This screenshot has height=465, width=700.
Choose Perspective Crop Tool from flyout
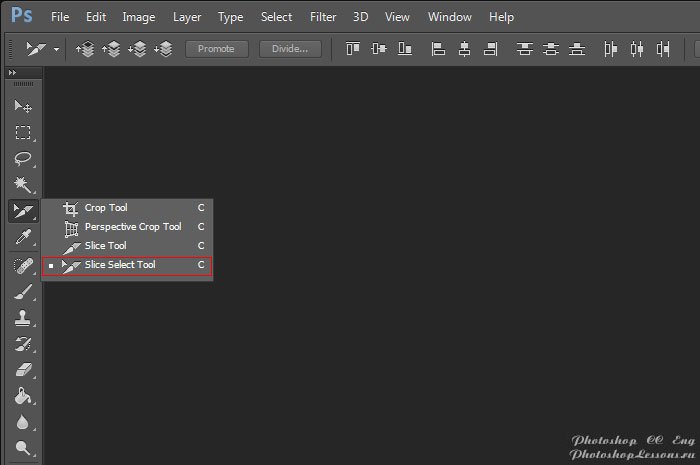coord(132,227)
